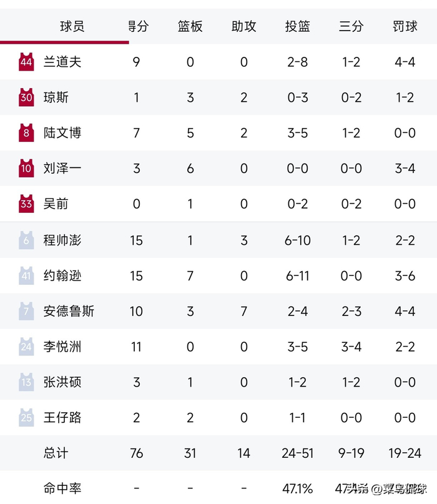Open player 兰道夫 name link
The height and width of the screenshot is (504, 437).
[62, 62]
